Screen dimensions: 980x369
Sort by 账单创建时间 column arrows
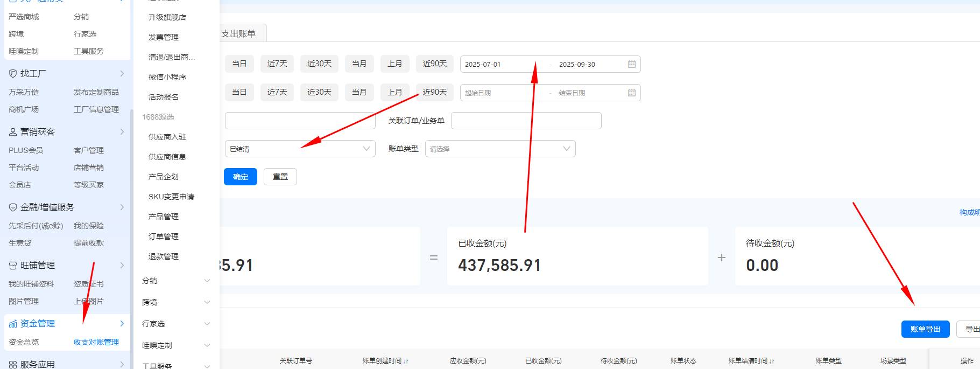pyautogui.click(x=406, y=361)
